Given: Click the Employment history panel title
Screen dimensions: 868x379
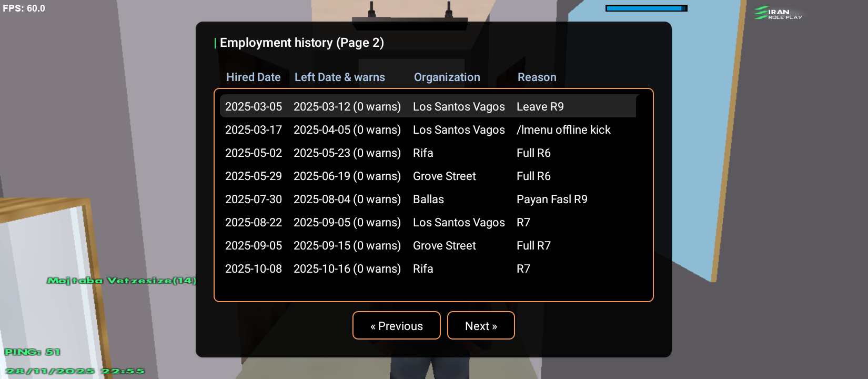Looking at the screenshot, I should [301, 43].
